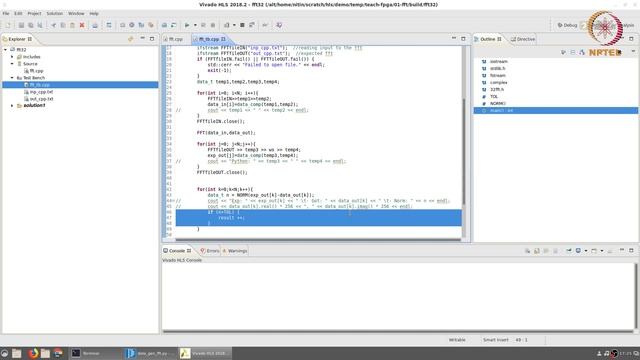Viewport: 640px width, 360px height.
Task: Click the Vivado HLS taskbar button
Action: click(205, 353)
